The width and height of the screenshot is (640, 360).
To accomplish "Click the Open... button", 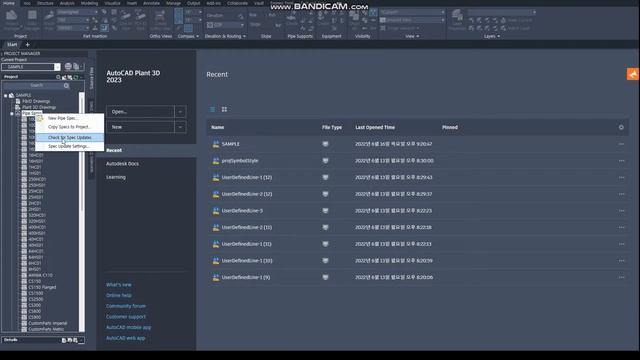I will [140, 112].
